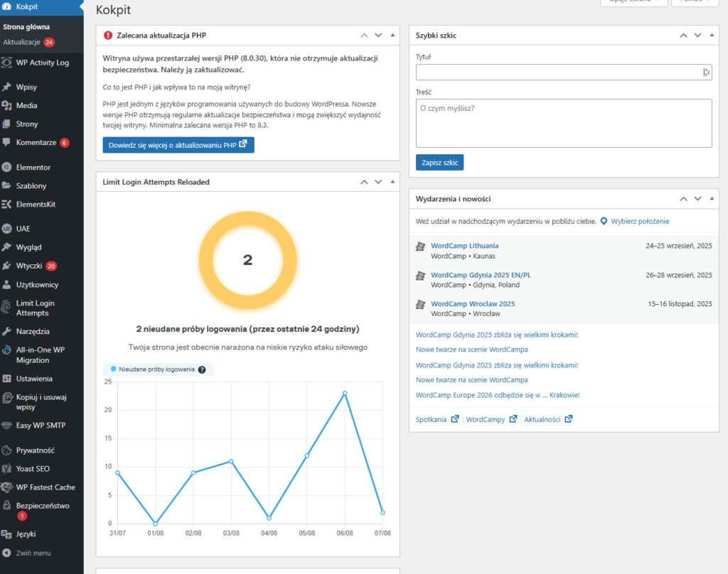Viewport: 728px width, 574px height.
Task: Click the Wtyczki plug icon
Action: (7, 266)
